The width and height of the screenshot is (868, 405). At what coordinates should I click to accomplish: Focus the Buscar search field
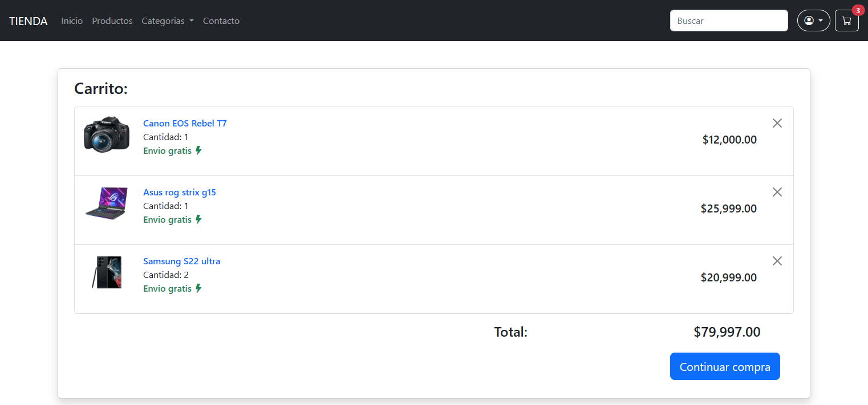[728, 21]
